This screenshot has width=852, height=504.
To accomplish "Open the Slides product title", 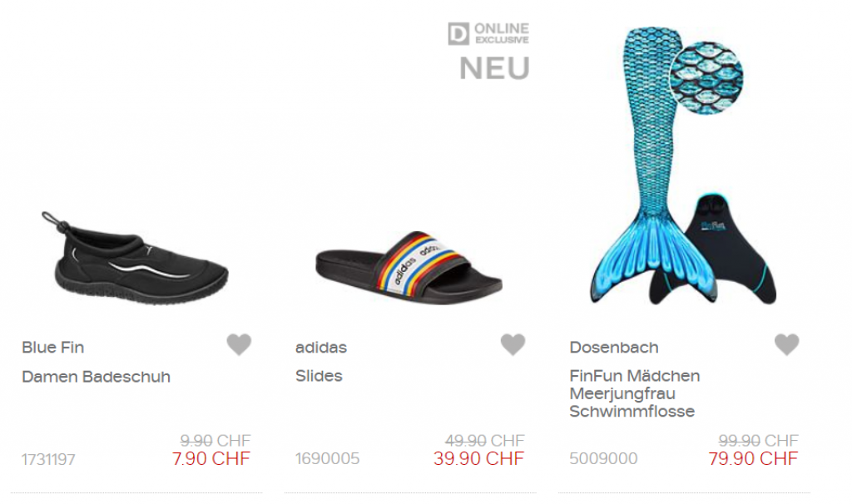I will pos(319,376).
